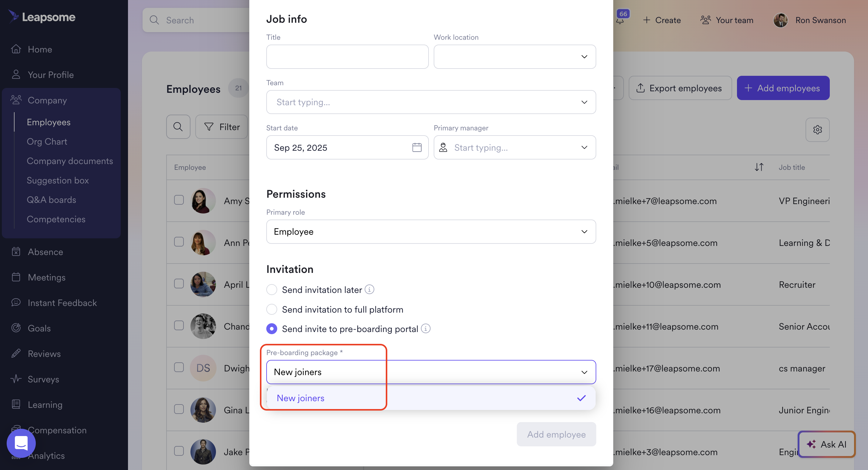Open the Primary role dropdown

tap(431, 232)
